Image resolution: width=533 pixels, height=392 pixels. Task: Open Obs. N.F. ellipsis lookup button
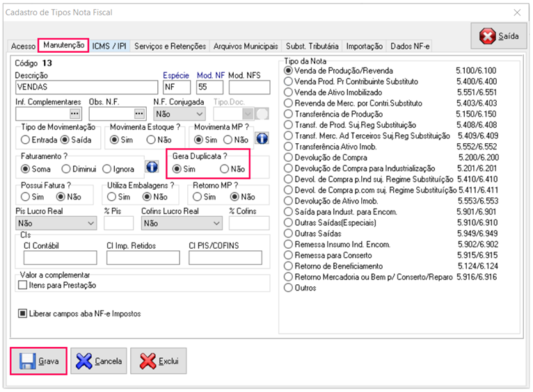coord(138,113)
